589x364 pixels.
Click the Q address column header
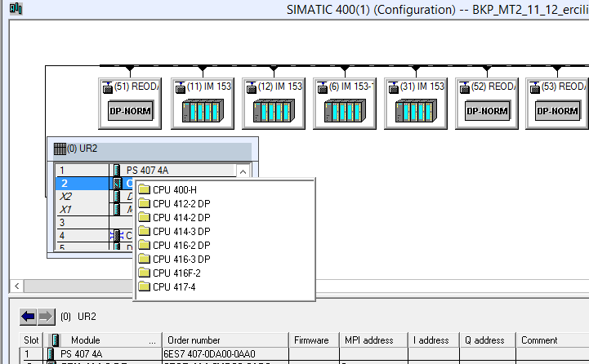(488, 340)
